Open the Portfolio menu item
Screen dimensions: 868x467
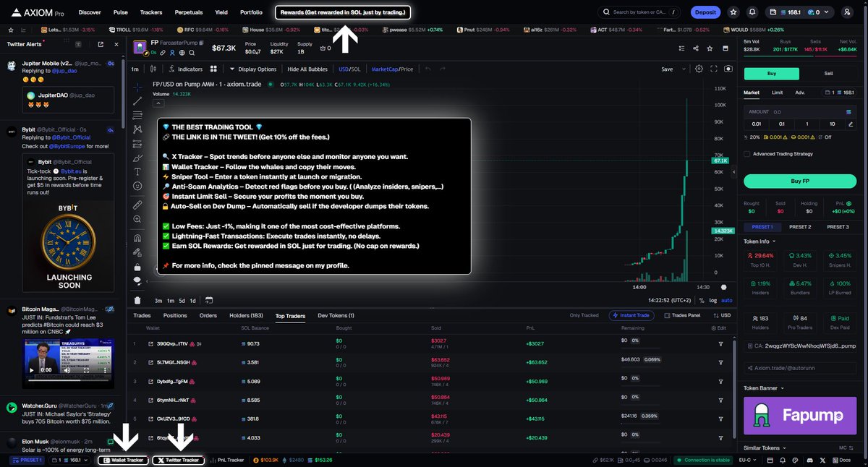pyautogui.click(x=251, y=12)
